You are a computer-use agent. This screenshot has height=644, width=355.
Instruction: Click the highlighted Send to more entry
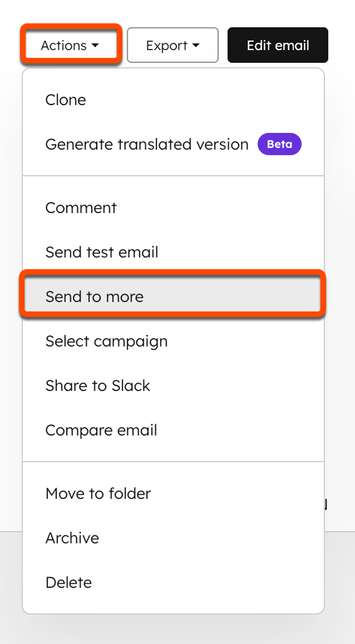[94, 296]
